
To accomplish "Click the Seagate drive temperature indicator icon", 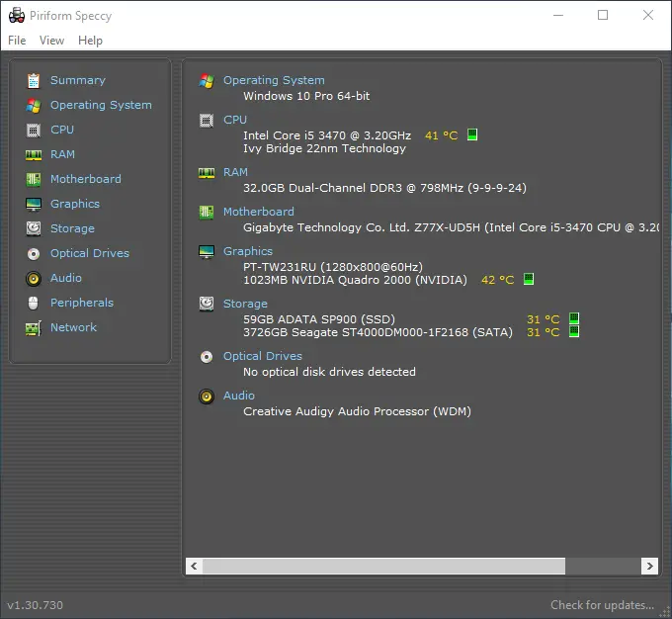I will point(574,331).
